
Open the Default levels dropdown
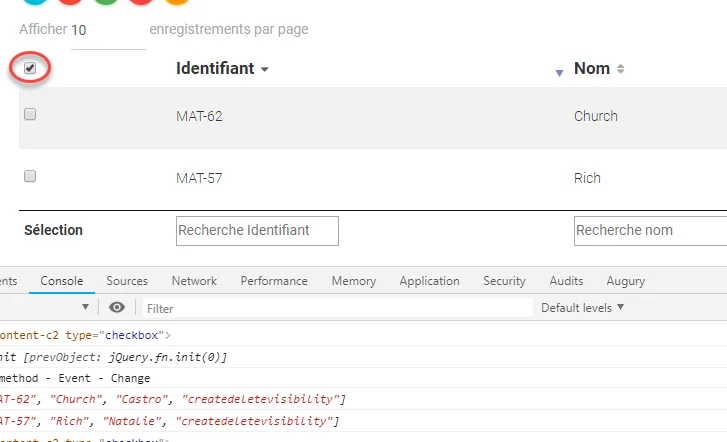582,307
